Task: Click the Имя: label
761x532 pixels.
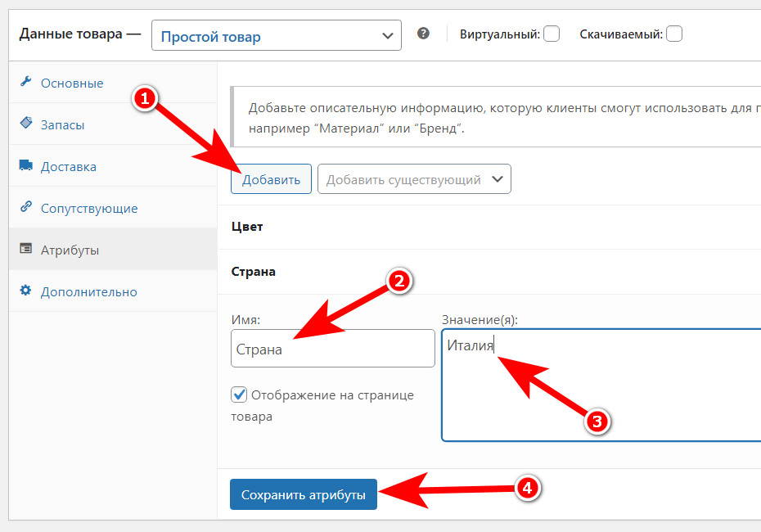Action: point(245,320)
